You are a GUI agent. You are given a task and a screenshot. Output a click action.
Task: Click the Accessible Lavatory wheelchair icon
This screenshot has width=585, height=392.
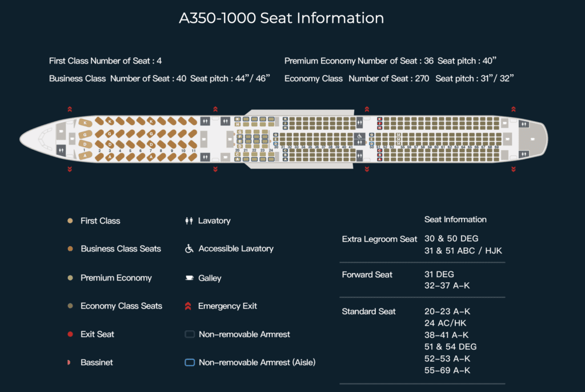coord(189,249)
